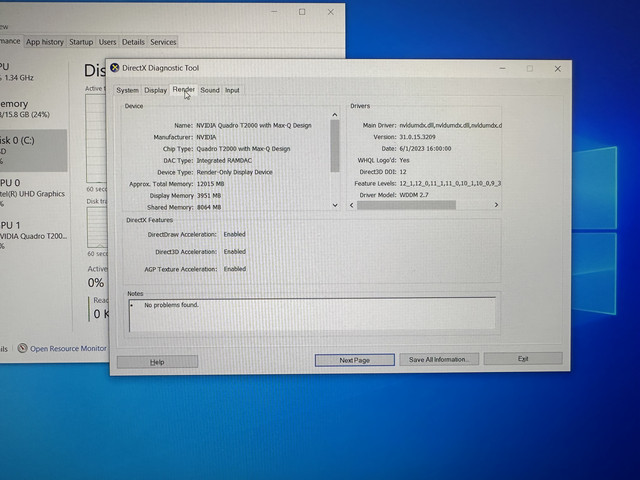Click driver date '6/1/2023 16:00:00'

[425, 149]
